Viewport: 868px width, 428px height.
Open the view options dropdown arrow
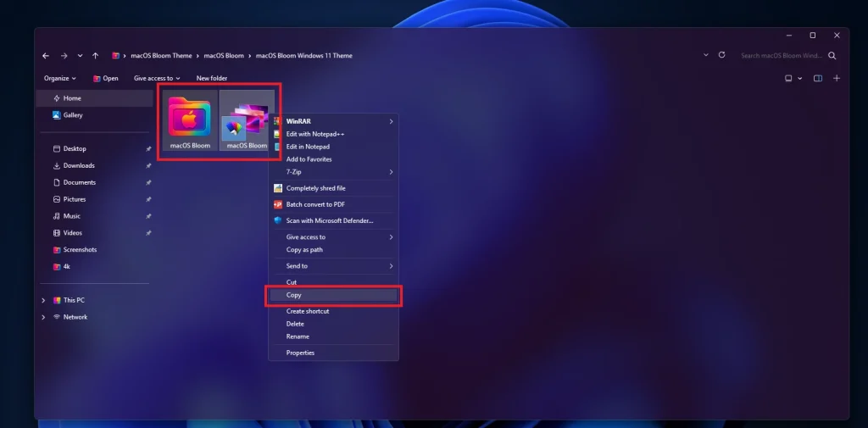tap(800, 79)
